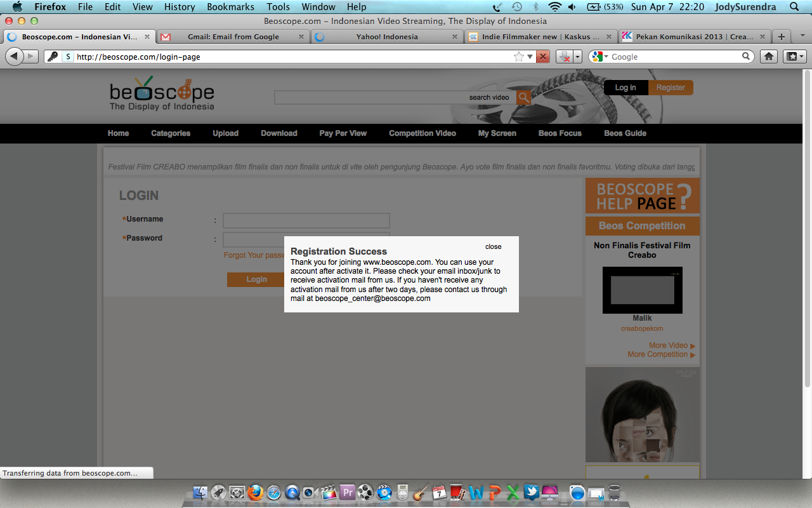Image resolution: width=812 pixels, height=508 pixels.
Task: Open Finder in the Dock
Action: 200,492
